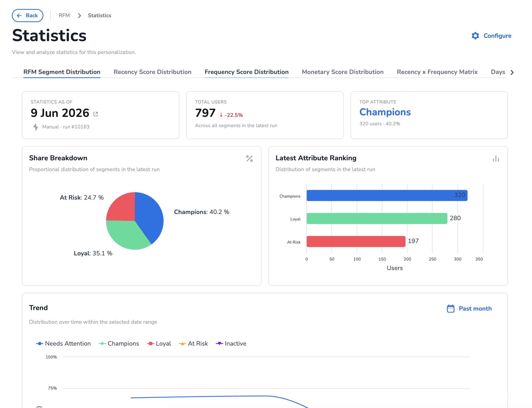Click the -22.5% change indicator

tap(231, 115)
